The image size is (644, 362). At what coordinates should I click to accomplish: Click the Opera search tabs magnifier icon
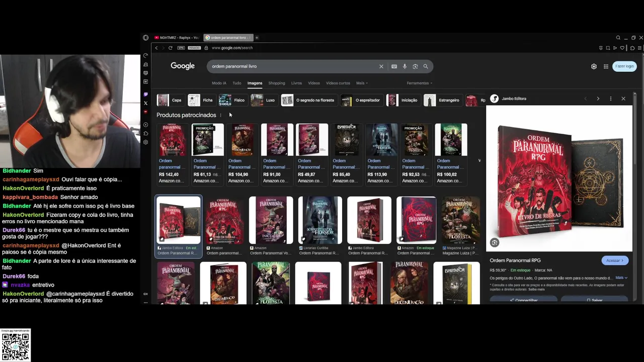pyautogui.click(x=618, y=38)
